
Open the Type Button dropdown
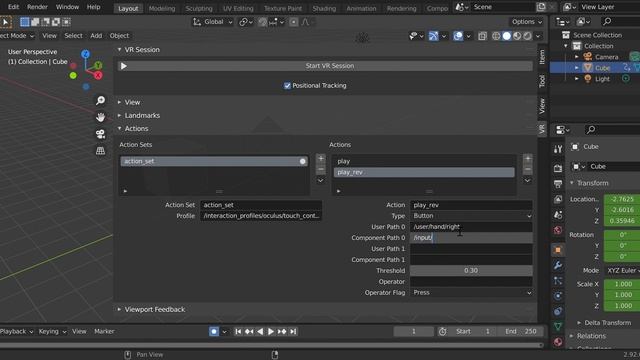471,216
